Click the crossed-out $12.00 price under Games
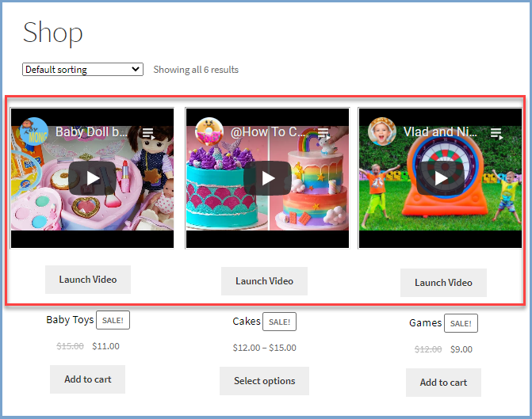This screenshot has height=419, width=532. click(428, 349)
